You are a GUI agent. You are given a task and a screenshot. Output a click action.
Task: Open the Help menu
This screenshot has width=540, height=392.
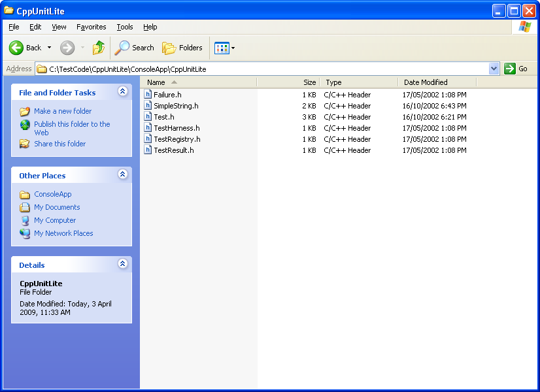[150, 27]
